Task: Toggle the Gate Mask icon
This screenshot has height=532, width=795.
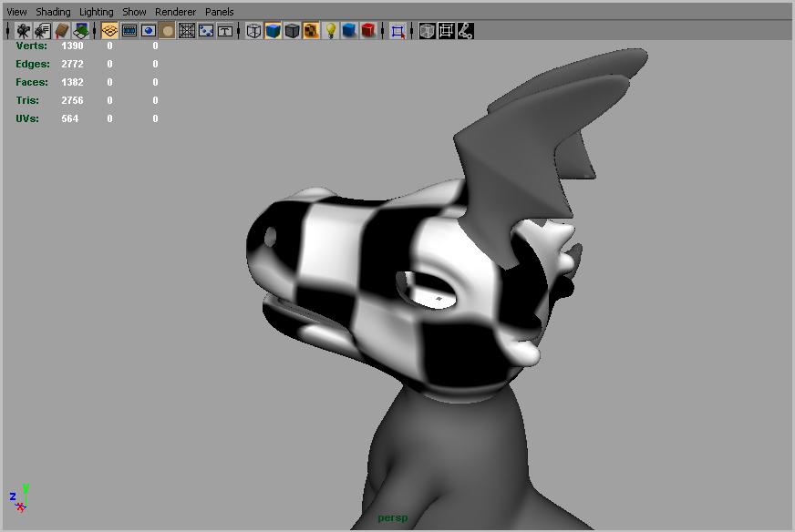Action: point(168,31)
